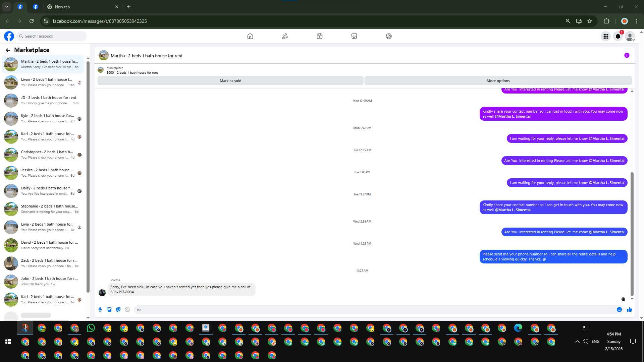Open volume control in system tray
This screenshot has height=362, width=644.
(x=586, y=342)
